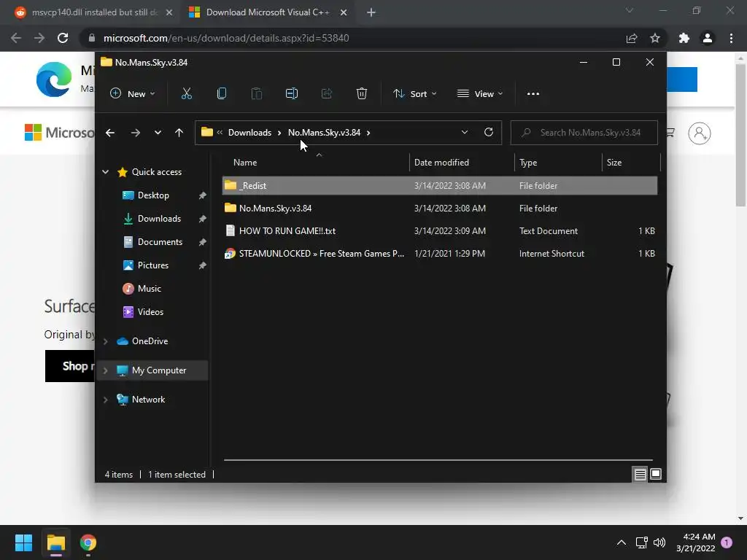
Task: Select the No.Mans.Sky.v3.84 folder in the file list
Action: click(440, 209)
